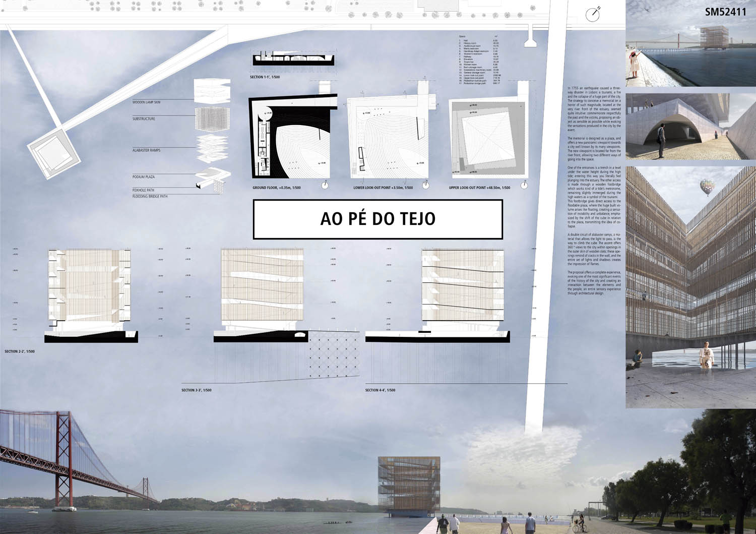Select the hot air balloon in the rendering

(x=707, y=187)
